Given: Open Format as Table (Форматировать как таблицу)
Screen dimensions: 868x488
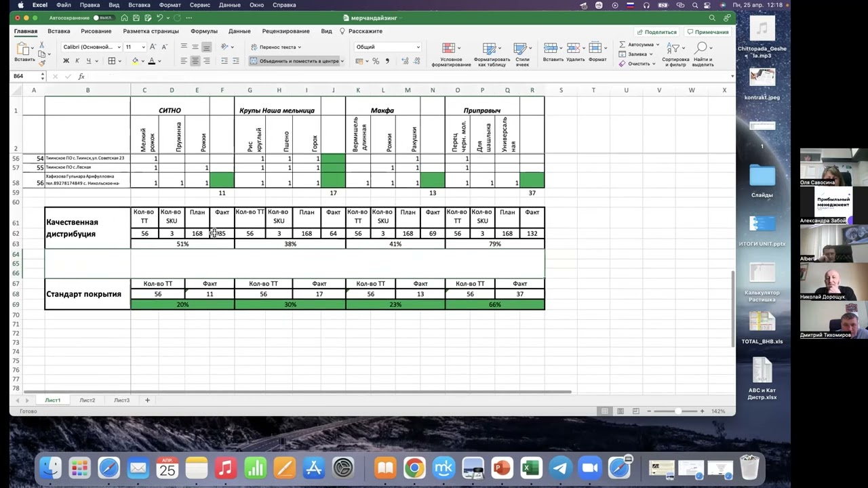Looking at the screenshot, I should click(x=492, y=54).
